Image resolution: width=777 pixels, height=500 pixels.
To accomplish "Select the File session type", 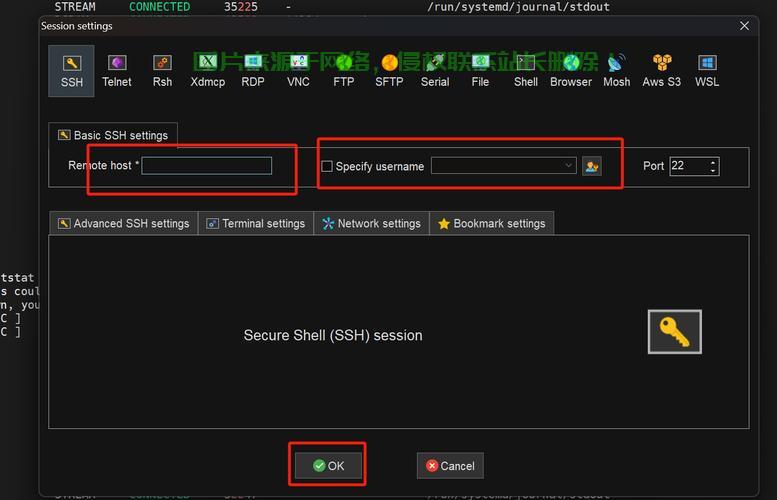I will tap(480, 71).
